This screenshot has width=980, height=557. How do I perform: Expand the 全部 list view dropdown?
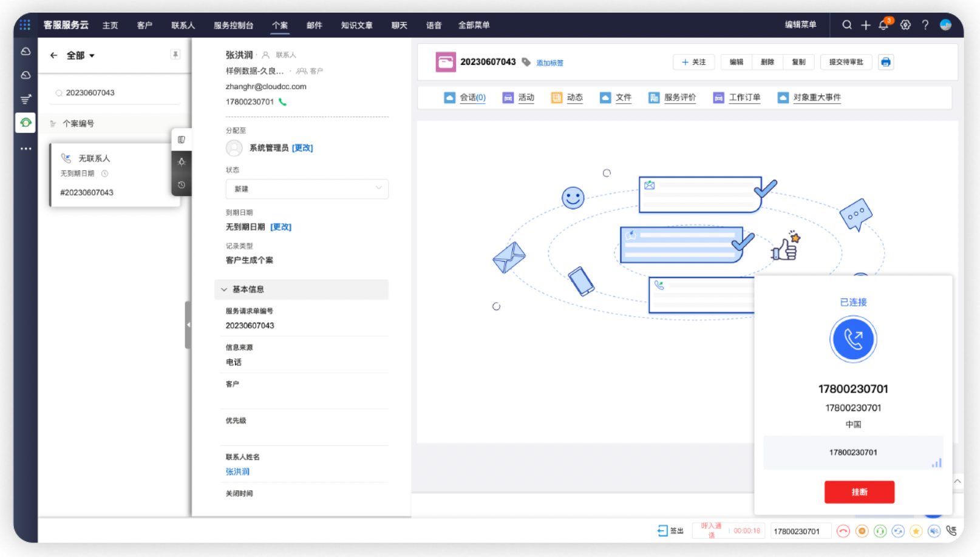click(81, 55)
